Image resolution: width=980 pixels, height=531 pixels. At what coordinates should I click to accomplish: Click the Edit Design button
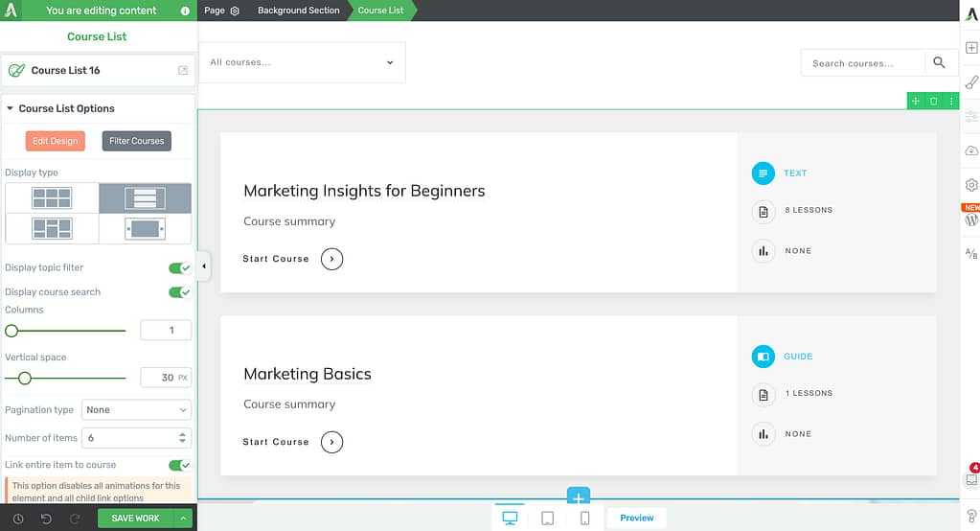tap(55, 141)
